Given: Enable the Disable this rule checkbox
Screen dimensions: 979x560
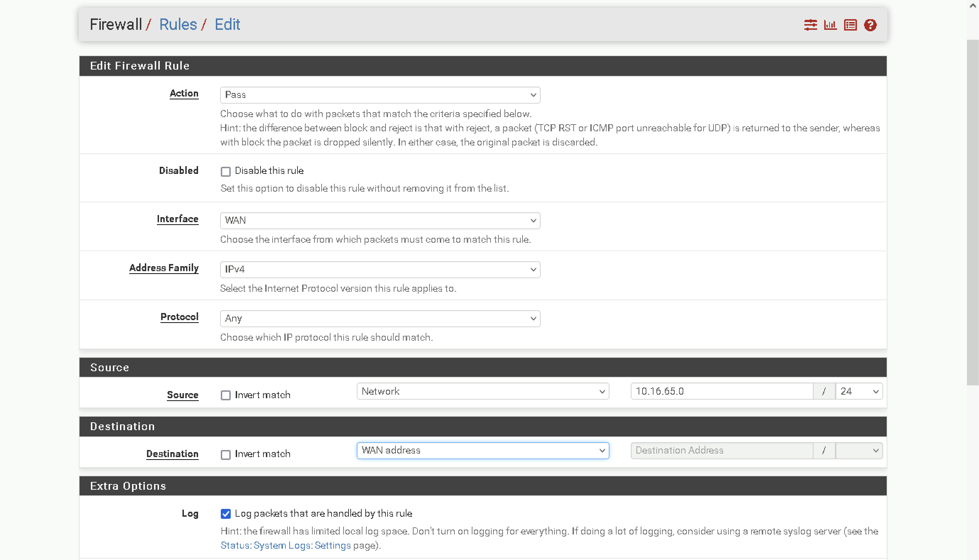Looking at the screenshot, I should point(226,171).
